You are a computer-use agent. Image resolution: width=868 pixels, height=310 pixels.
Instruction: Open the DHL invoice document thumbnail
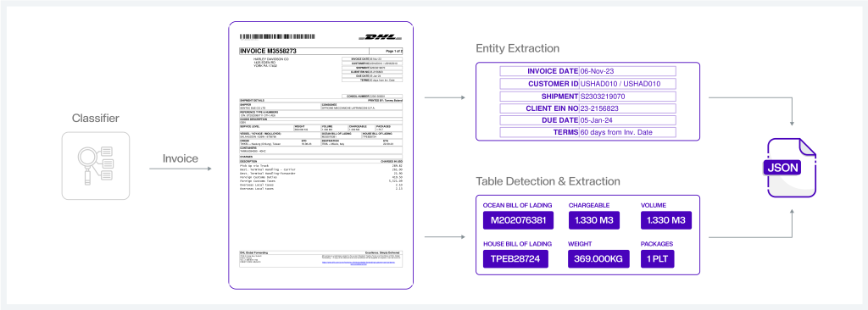[x=321, y=155]
